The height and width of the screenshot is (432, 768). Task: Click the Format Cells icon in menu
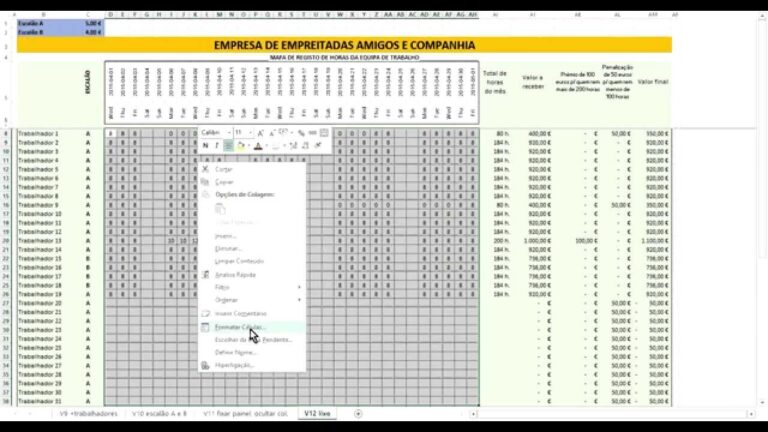pos(205,327)
